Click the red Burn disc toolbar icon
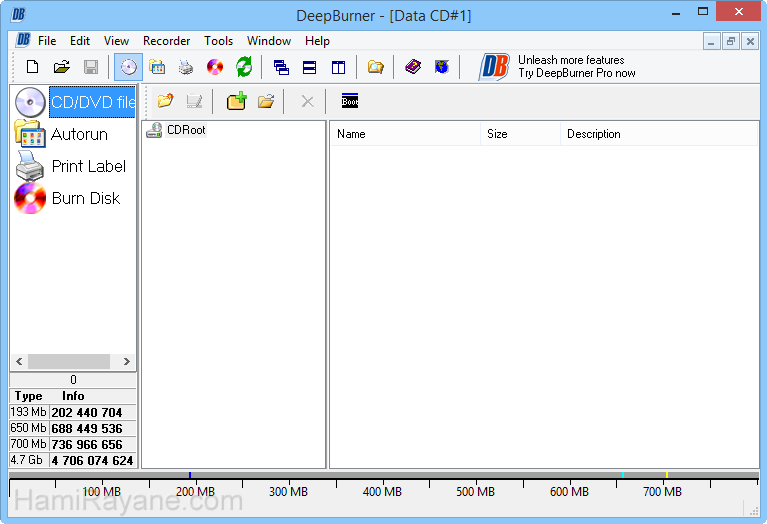The width and height of the screenshot is (767, 524). click(215, 67)
